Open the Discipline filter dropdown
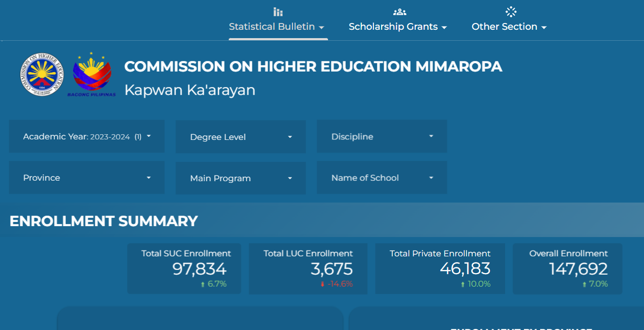644x330 pixels. 382,136
